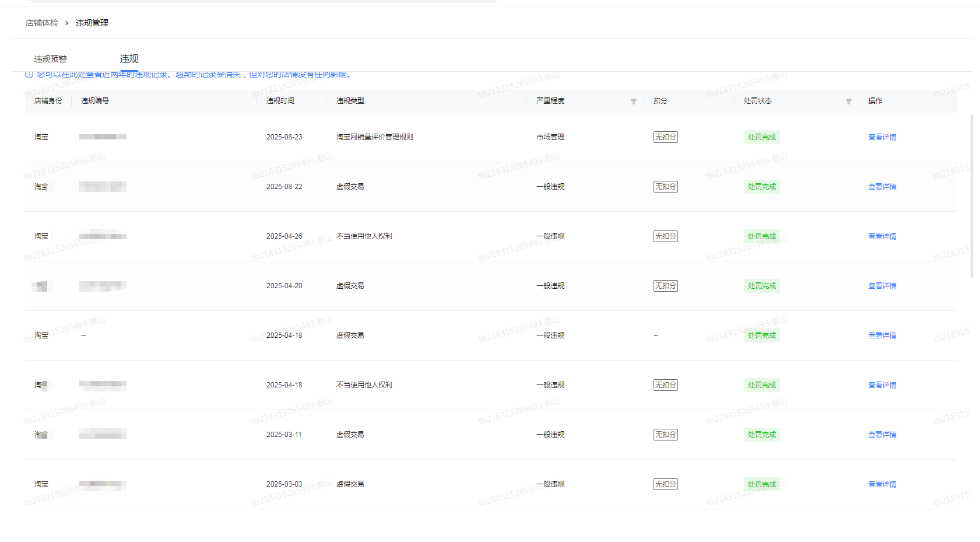Filter by 处罚状态 using funnel icon
The height and width of the screenshot is (542, 980).
[848, 102]
